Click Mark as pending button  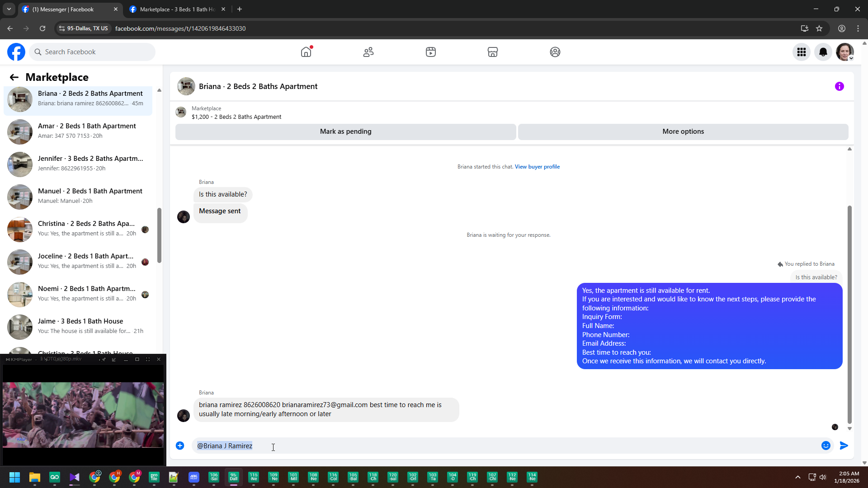(345, 131)
